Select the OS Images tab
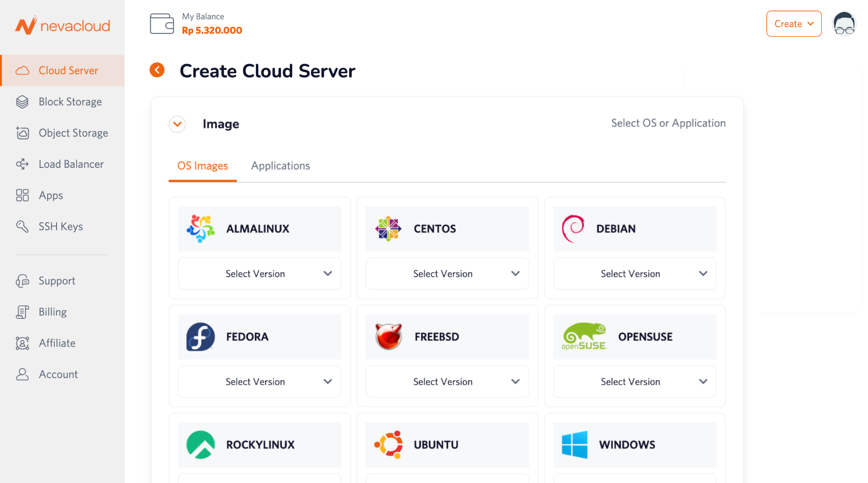This screenshot has height=483, width=868. point(202,166)
